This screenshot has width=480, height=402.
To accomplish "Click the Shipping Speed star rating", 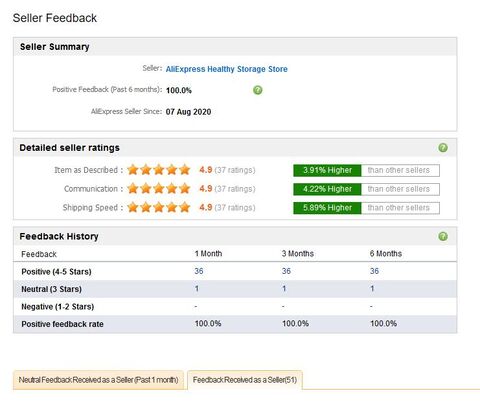I will coord(159,207).
